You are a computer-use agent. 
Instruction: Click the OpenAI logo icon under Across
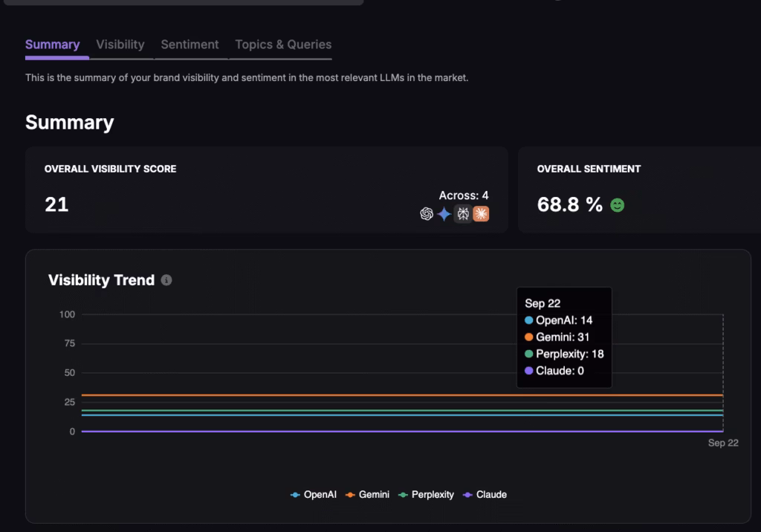tap(427, 214)
